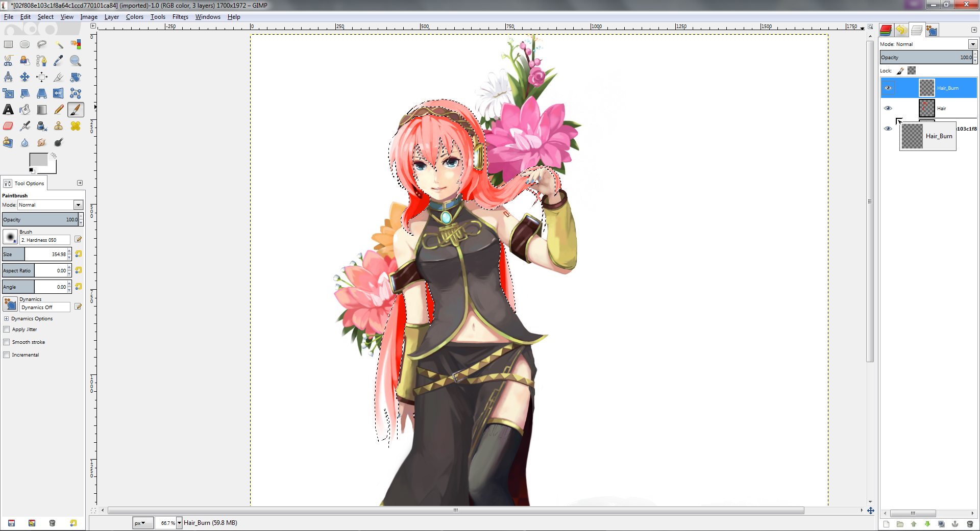The height and width of the screenshot is (531, 980).
Task: Open the Select menu
Action: [x=45, y=17]
